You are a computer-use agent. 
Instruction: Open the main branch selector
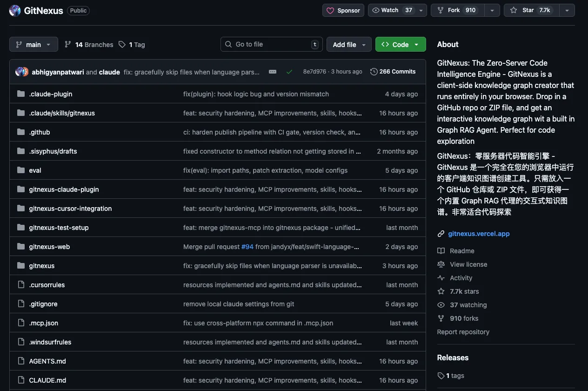[33, 45]
